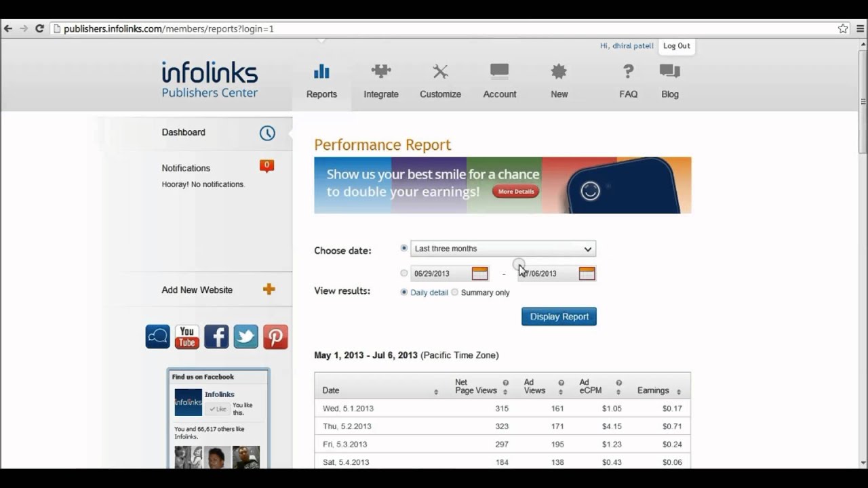This screenshot has width=868, height=488.
Task: Open the start date calendar picker icon
Action: (x=480, y=273)
